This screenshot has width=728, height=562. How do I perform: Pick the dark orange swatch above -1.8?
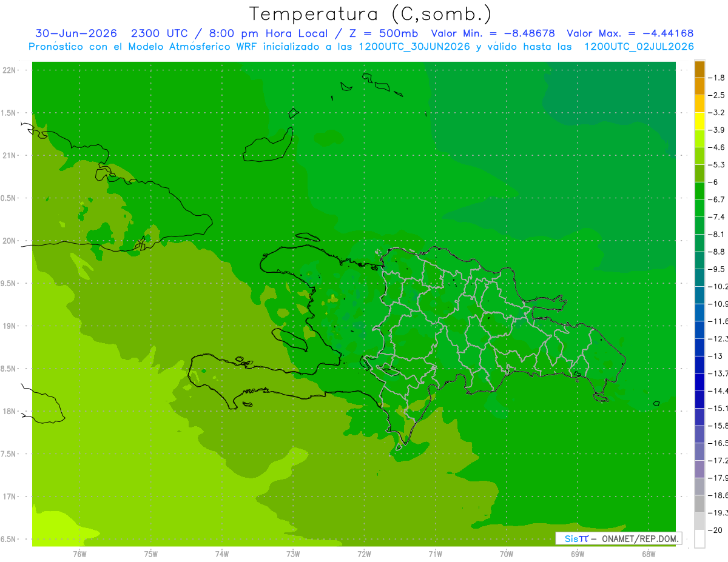coord(699,69)
